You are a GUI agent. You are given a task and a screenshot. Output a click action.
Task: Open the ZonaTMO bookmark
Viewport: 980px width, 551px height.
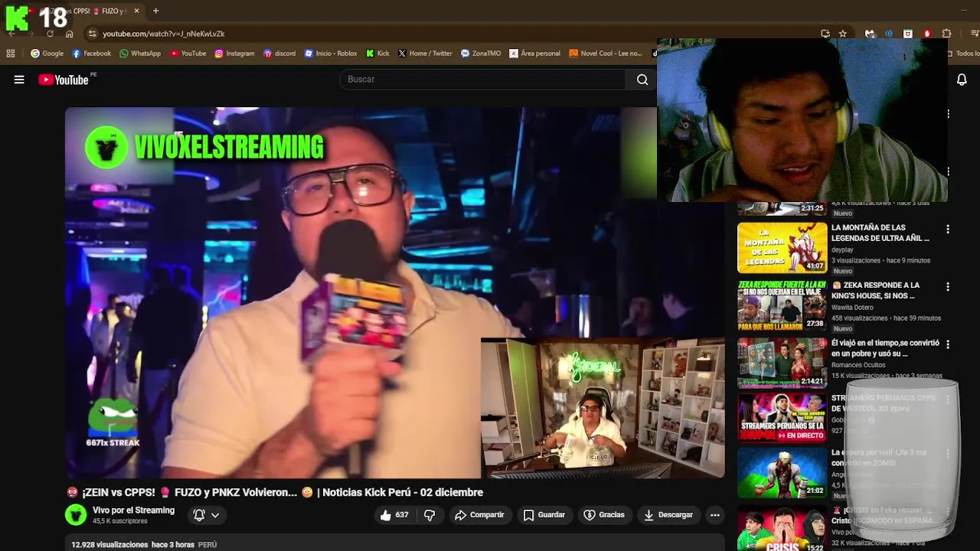481,54
